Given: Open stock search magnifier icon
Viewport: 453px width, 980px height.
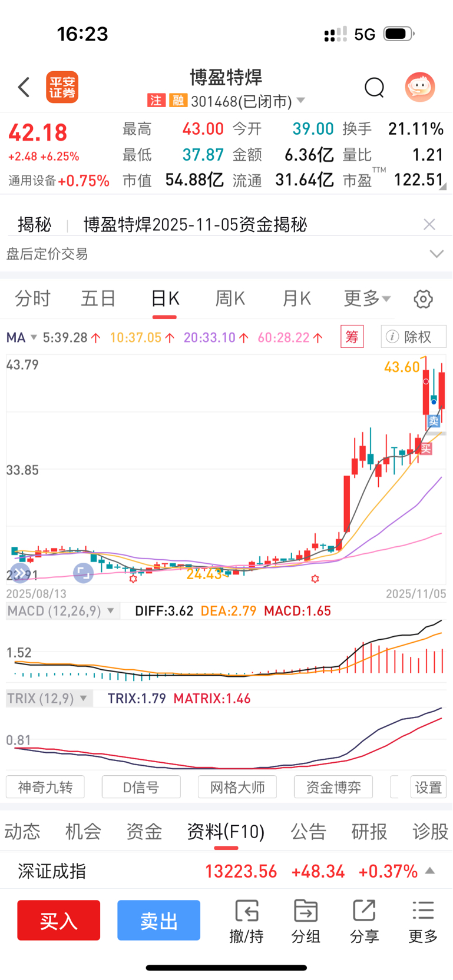Looking at the screenshot, I should tap(374, 88).
